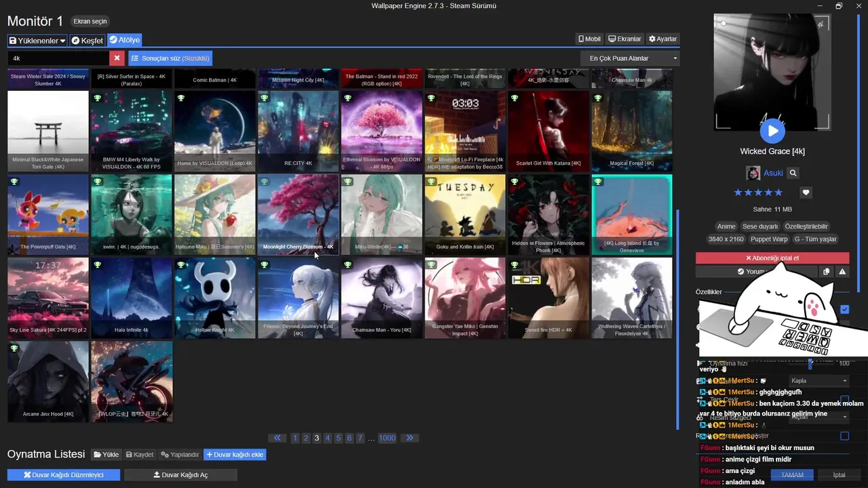This screenshot has width=868, height=488.
Task: Select Halo Infinite 4k thumbnail
Action: [132, 298]
